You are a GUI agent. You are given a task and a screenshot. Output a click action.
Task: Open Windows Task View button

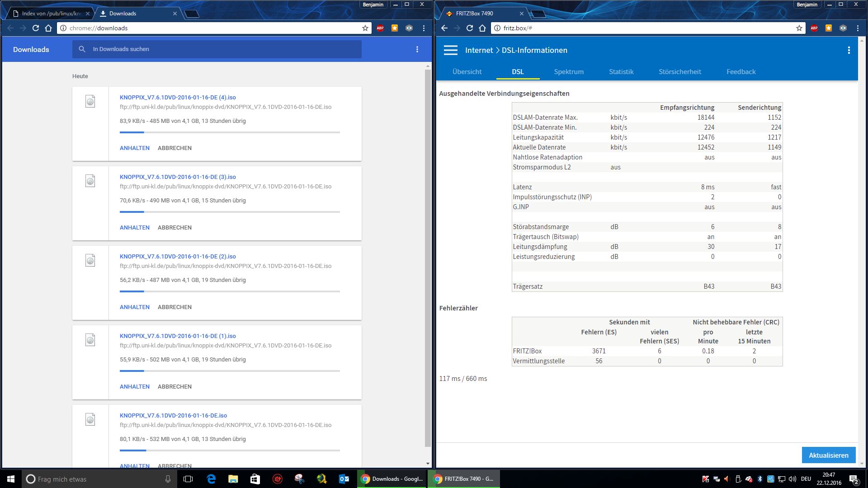click(188, 479)
